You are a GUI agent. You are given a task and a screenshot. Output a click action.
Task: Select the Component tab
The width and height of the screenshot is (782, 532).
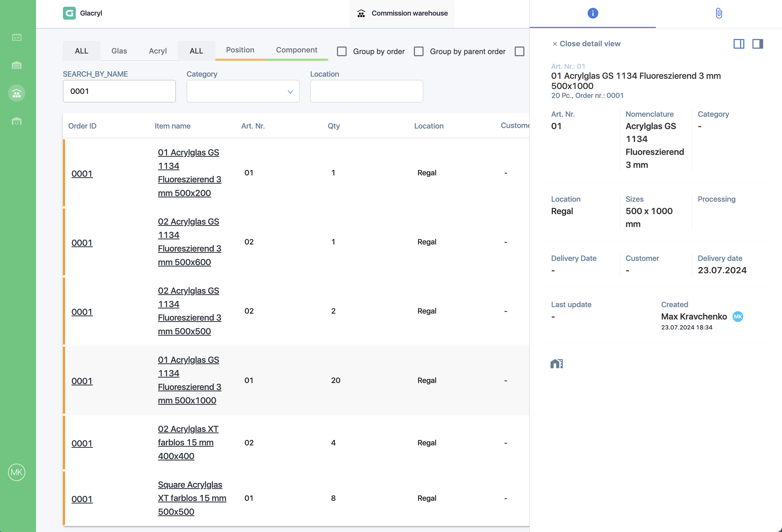pos(296,50)
